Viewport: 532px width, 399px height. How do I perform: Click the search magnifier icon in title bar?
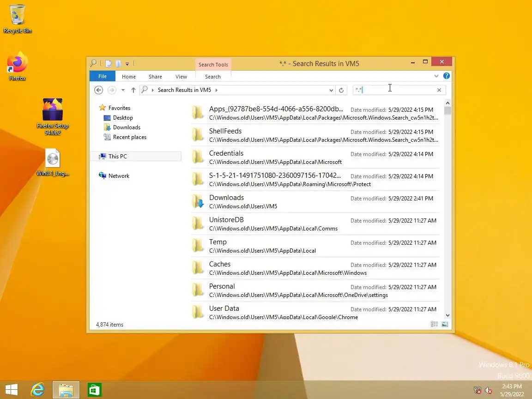click(x=94, y=63)
